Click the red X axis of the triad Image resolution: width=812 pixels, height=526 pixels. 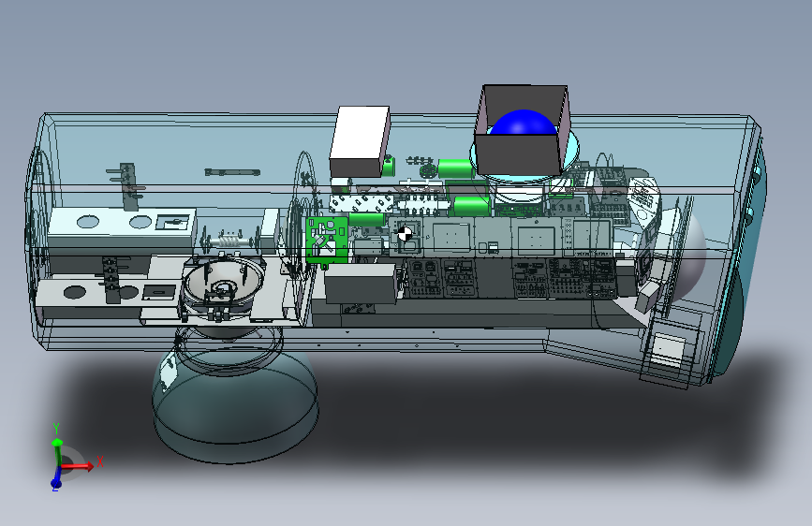[79, 466]
